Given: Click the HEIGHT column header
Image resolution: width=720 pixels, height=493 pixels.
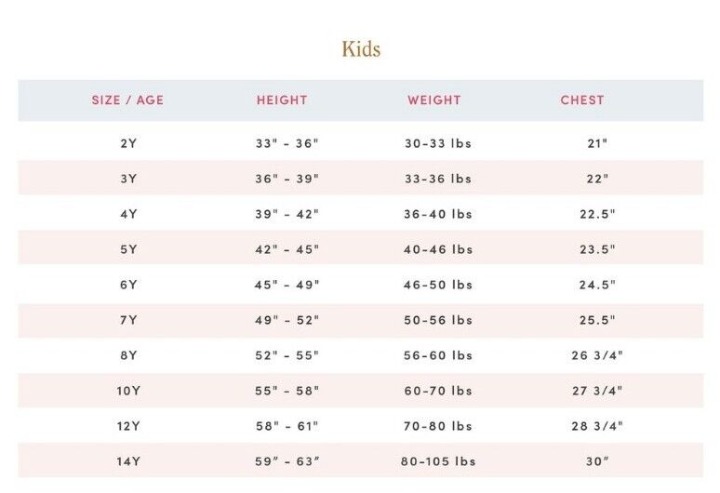Looking at the screenshot, I should coord(282,100).
